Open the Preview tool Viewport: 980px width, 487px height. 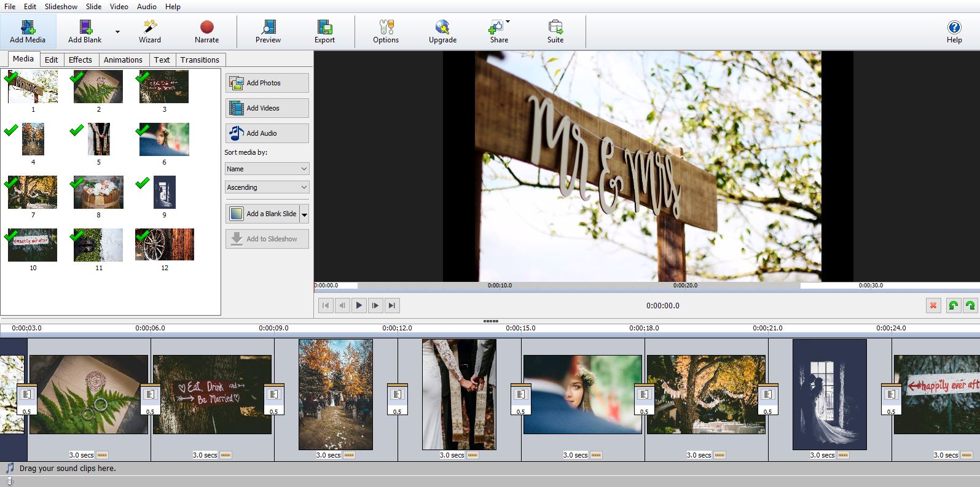click(268, 31)
